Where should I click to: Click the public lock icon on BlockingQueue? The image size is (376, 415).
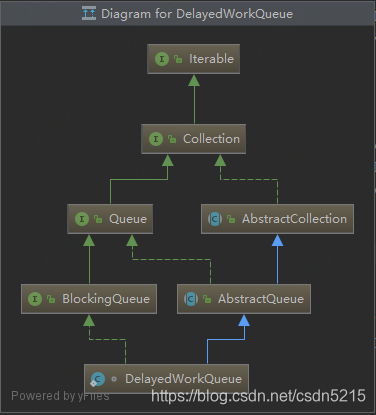point(51,299)
